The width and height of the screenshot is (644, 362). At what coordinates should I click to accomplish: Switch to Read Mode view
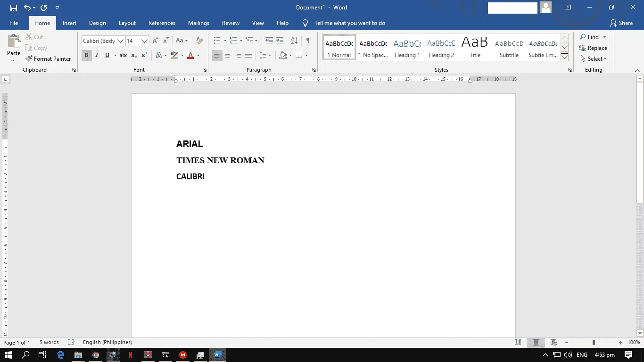(x=518, y=343)
